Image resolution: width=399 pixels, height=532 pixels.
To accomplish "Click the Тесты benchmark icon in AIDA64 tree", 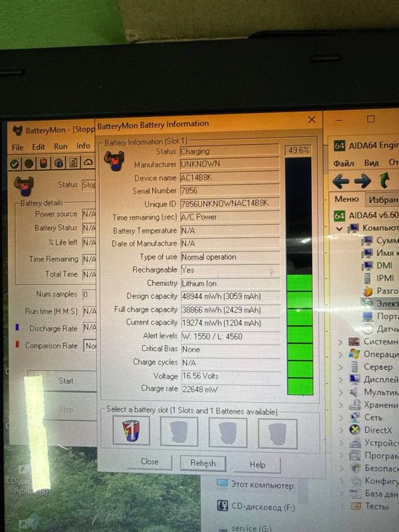I will click(x=356, y=506).
